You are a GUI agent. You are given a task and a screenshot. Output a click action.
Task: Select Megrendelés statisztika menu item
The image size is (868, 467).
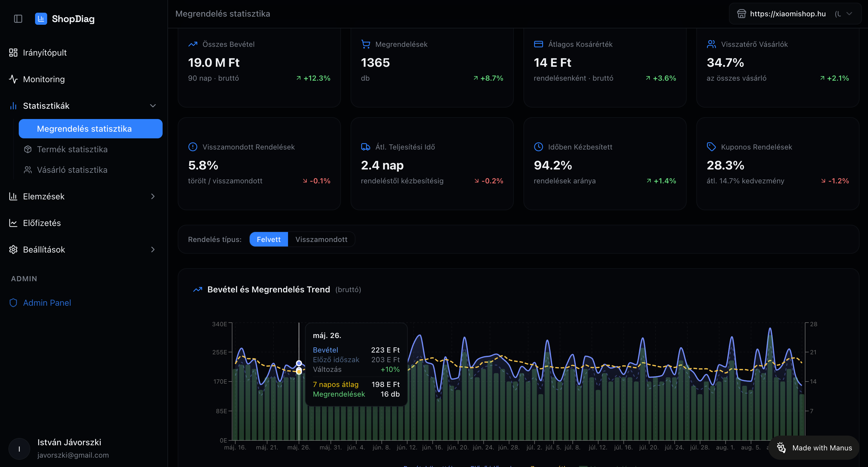pos(91,129)
